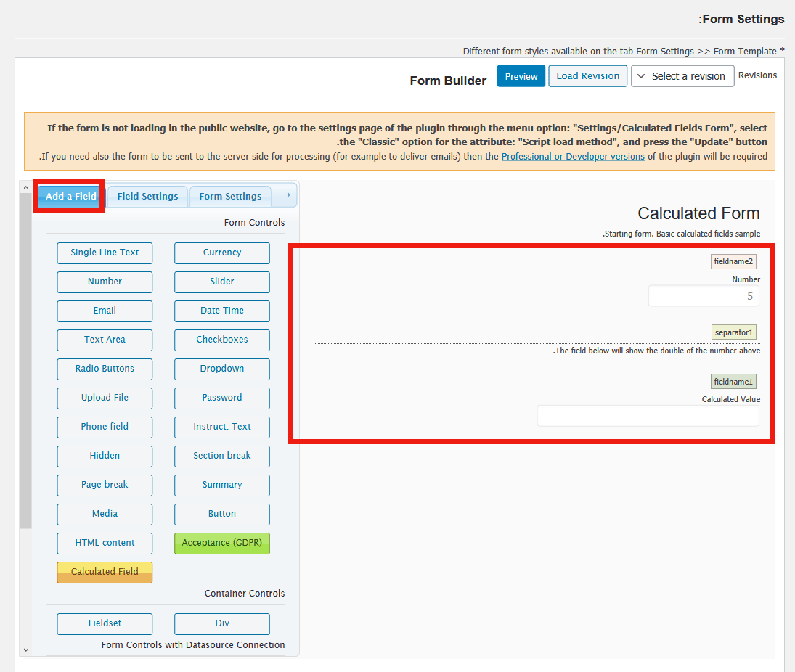Open the Form Settings tab
795x672 pixels.
point(230,196)
